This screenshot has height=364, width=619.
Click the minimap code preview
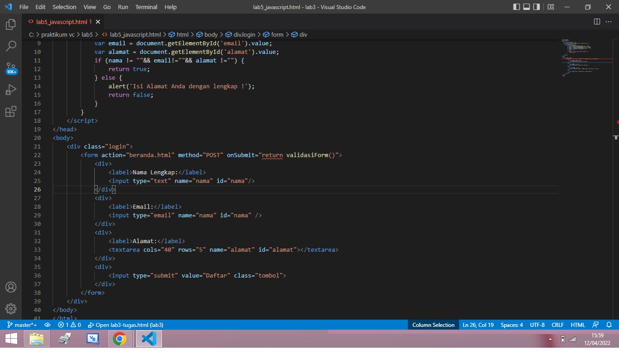(x=586, y=58)
